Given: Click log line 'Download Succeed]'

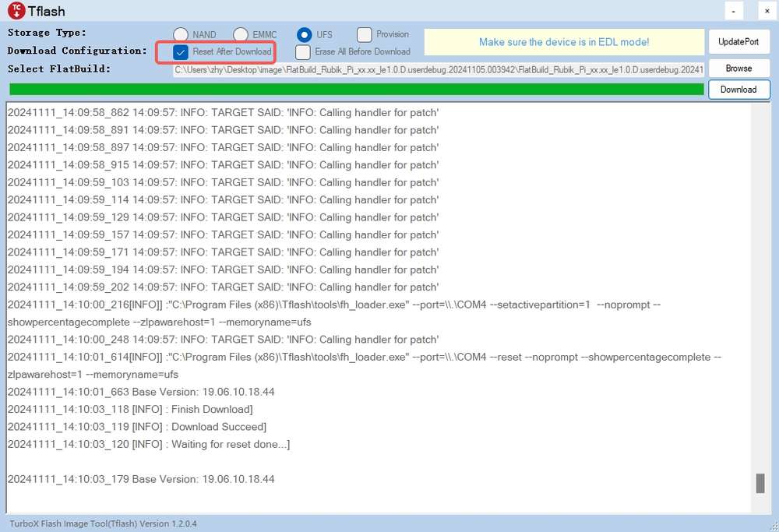Looking at the screenshot, I should click(136, 427).
